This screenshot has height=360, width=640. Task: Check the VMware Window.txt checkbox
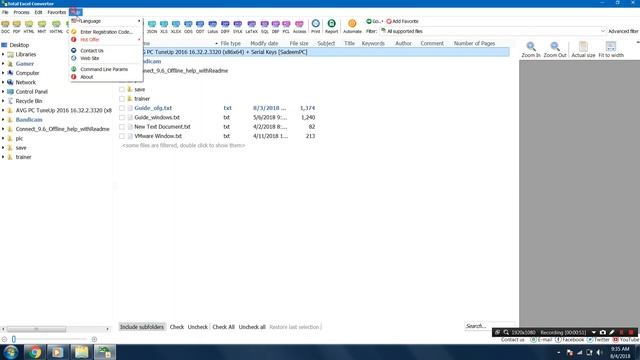pyautogui.click(x=122, y=136)
